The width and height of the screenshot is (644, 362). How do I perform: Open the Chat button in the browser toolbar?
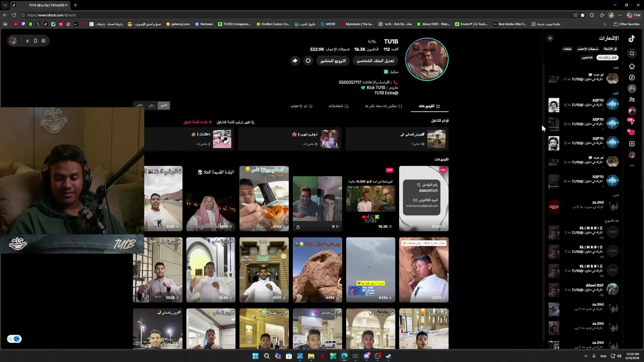[634, 15]
